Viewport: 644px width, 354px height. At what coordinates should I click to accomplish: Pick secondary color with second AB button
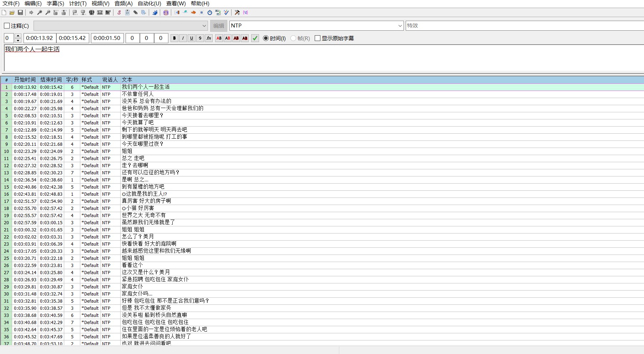[228, 38]
